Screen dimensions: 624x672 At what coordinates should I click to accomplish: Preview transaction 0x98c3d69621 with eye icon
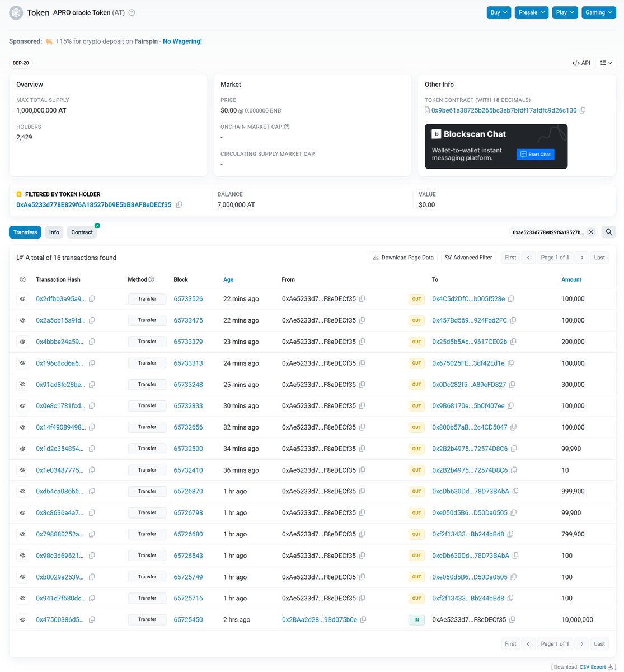(23, 556)
